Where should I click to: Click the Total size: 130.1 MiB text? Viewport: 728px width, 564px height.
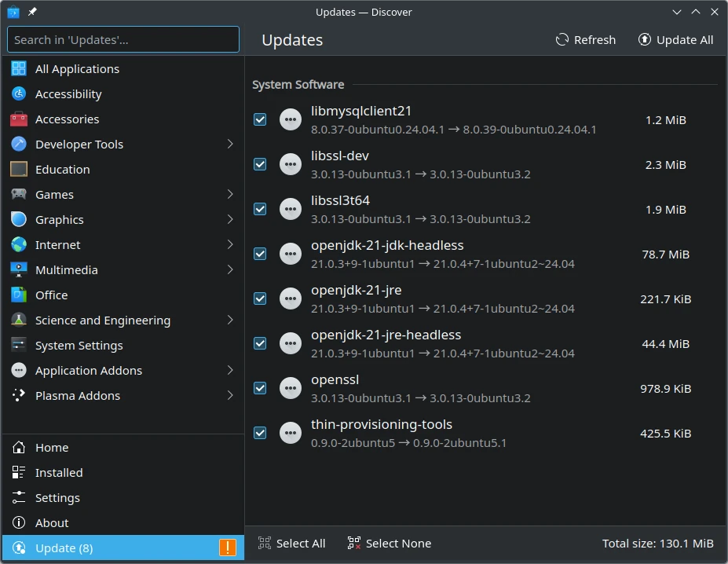point(657,543)
